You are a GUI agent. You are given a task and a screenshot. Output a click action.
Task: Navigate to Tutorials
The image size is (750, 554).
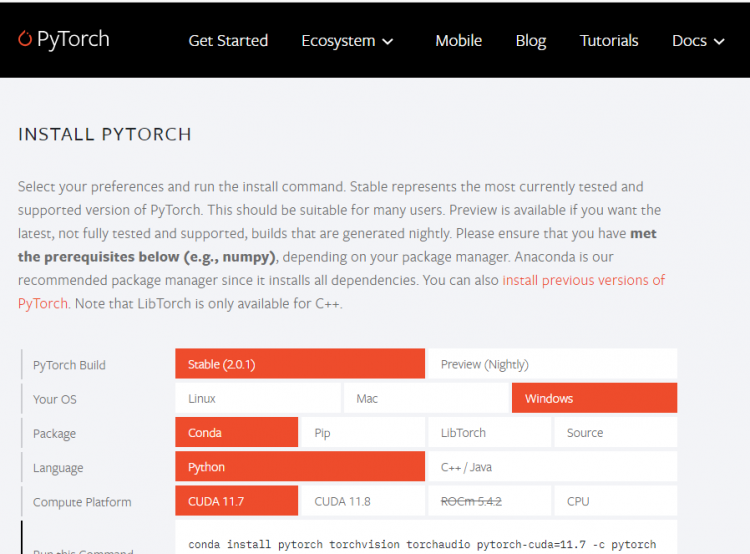(x=609, y=41)
